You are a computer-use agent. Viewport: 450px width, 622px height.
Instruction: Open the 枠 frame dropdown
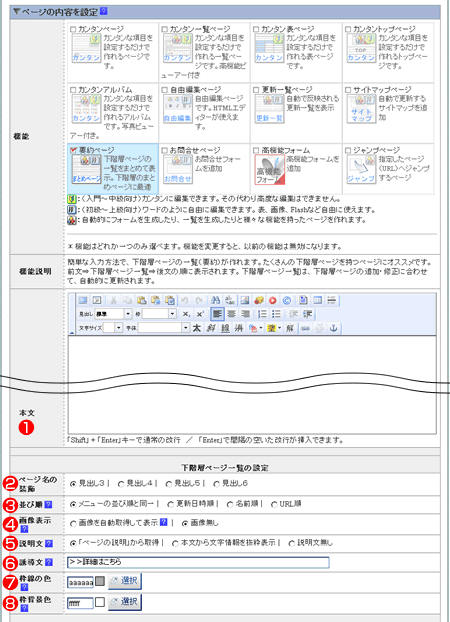tap(172, 314)
